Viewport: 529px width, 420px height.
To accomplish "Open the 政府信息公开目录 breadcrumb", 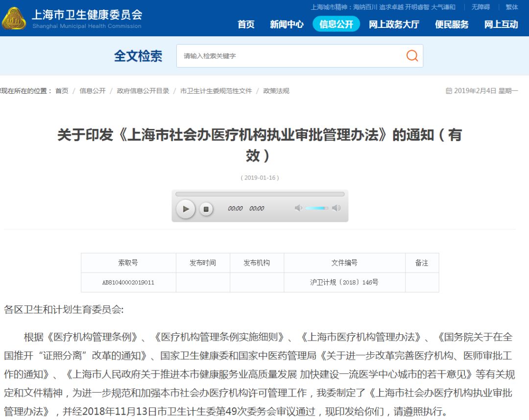I will [x=143, y=91].
